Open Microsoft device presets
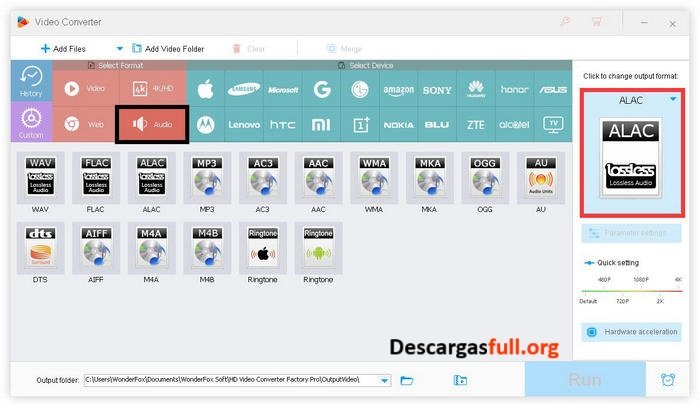 tap(283, 89)
